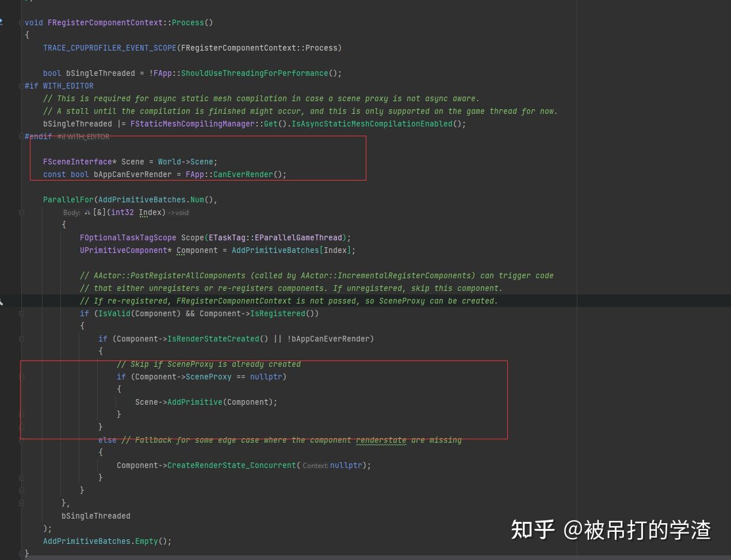Click 'Get' in FStaticMeshCompilingManager::Get()
Image resolution: width=731 pixels, height=560 pixels.
coord(271,124)
